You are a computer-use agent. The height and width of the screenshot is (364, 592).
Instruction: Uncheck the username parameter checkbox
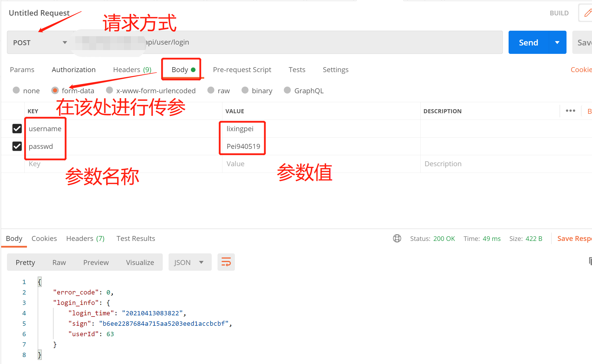(17, 129)
